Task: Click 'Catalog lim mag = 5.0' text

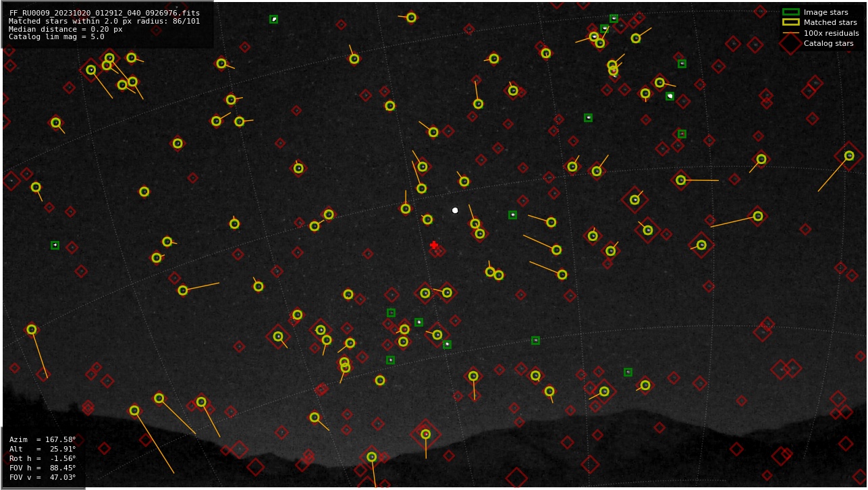Action: click(56, 37)
